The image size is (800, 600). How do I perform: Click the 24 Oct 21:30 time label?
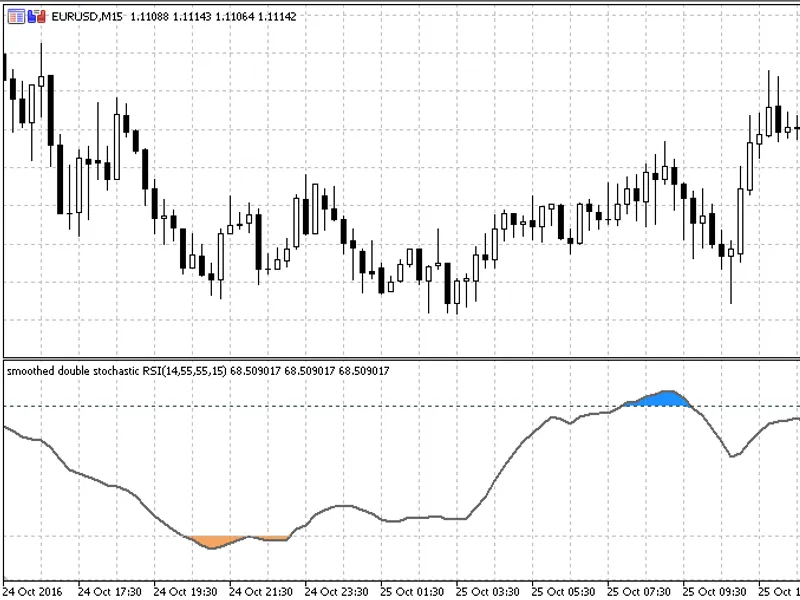tap(261, 592)
